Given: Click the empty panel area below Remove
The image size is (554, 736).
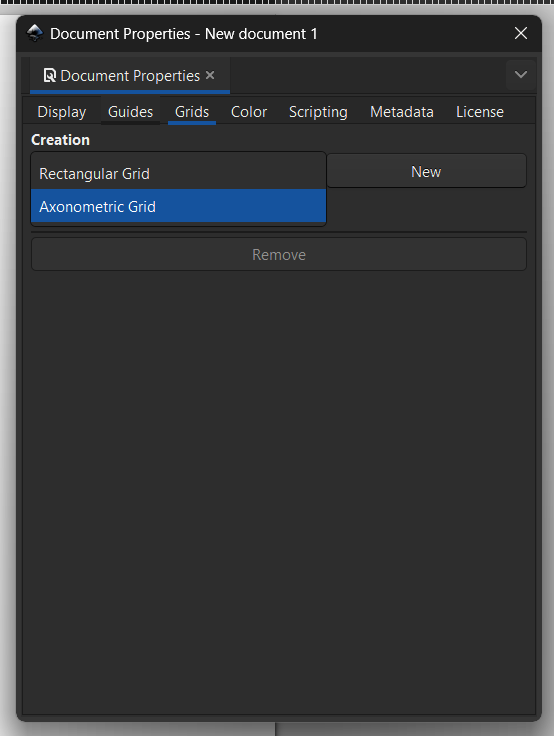Looking at the screenshot, I should 279,491.
